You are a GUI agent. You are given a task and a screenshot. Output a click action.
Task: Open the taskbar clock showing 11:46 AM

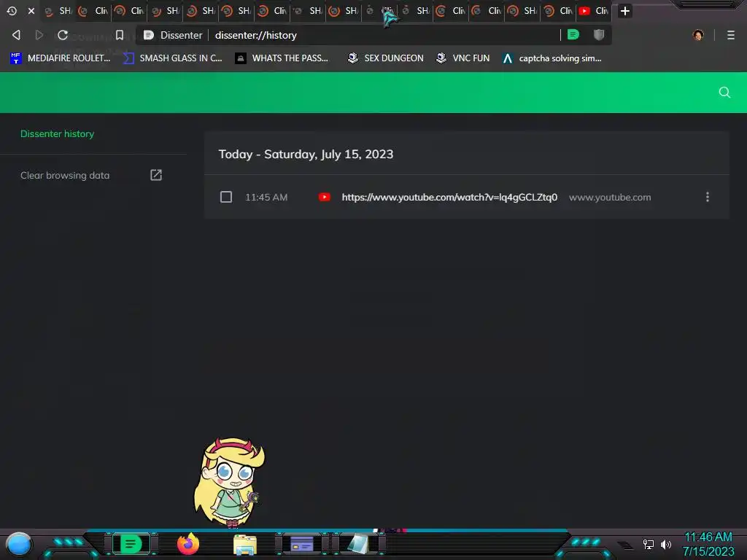[708, 544]
